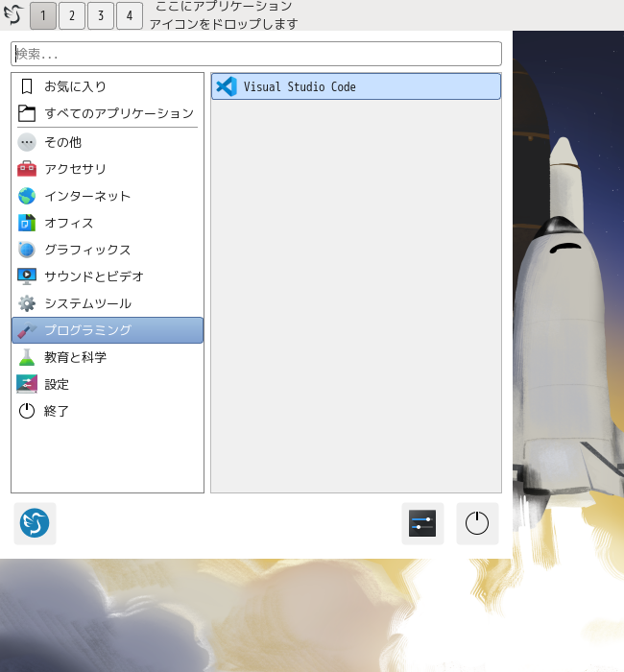Open お気に入り favorites category
624x672 pixels.
(108, 86)
